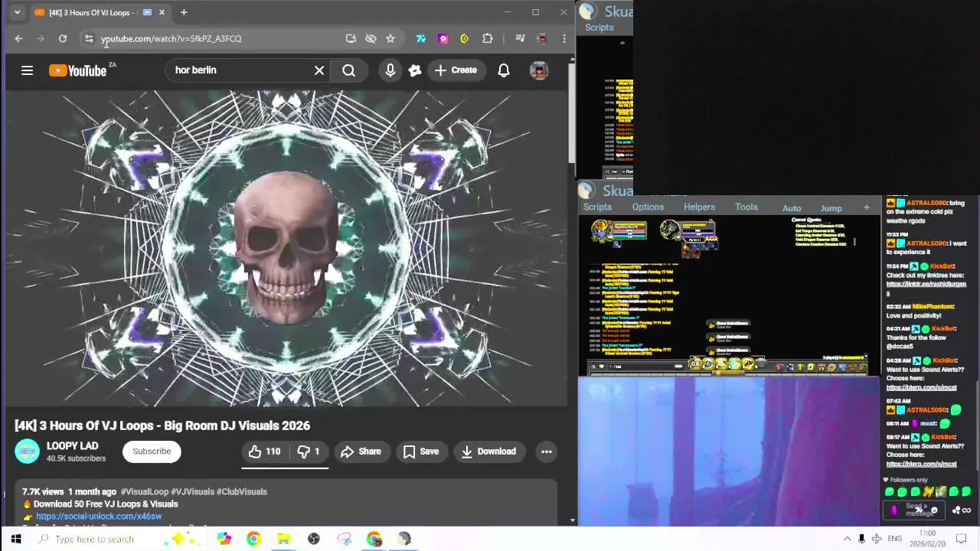980x551 pixels.
Task: Subscribe to LOOPY LAD
Action: tap(152, 452)
